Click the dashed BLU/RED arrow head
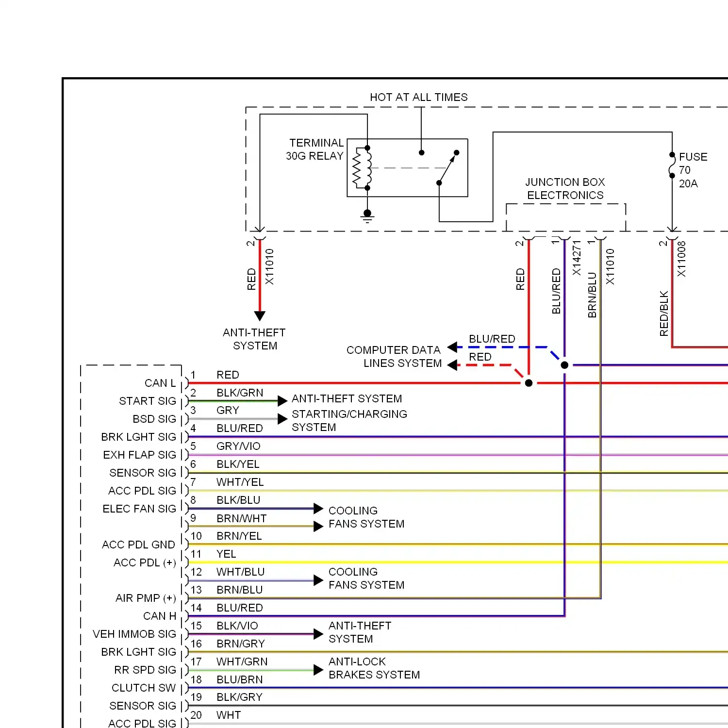Screen dimensions: 728x728 tap(452, 347)
